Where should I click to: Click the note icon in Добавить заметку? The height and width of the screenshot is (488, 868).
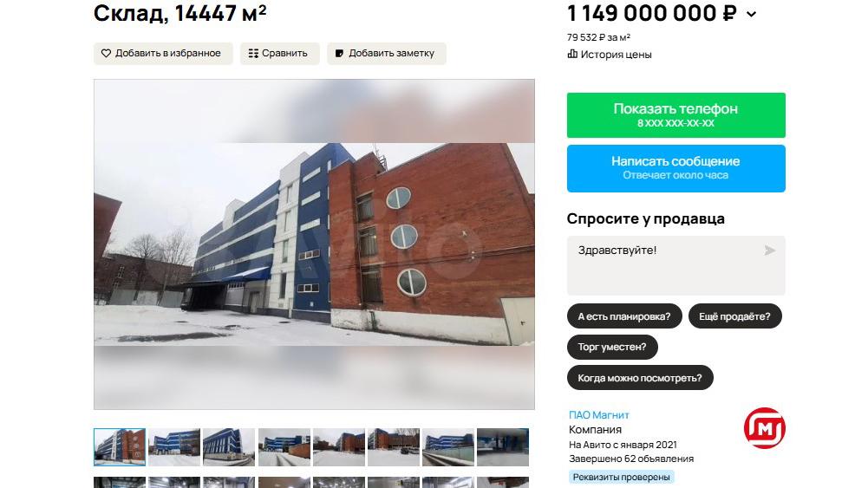tap(339, 54)
